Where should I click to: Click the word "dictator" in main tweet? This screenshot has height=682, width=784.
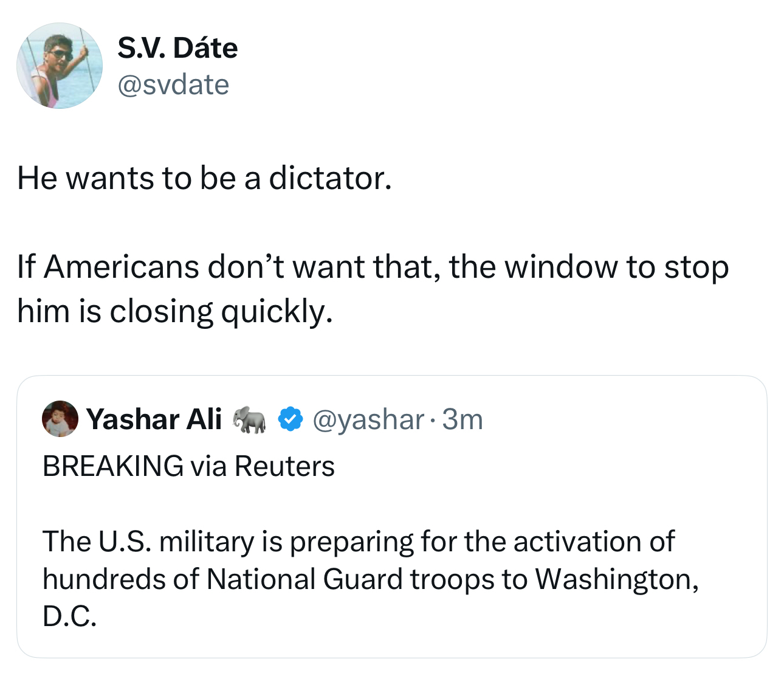click(329, 178)
